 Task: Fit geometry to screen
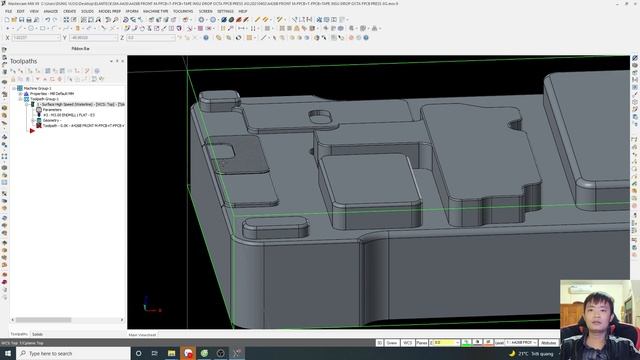[66, 20]
